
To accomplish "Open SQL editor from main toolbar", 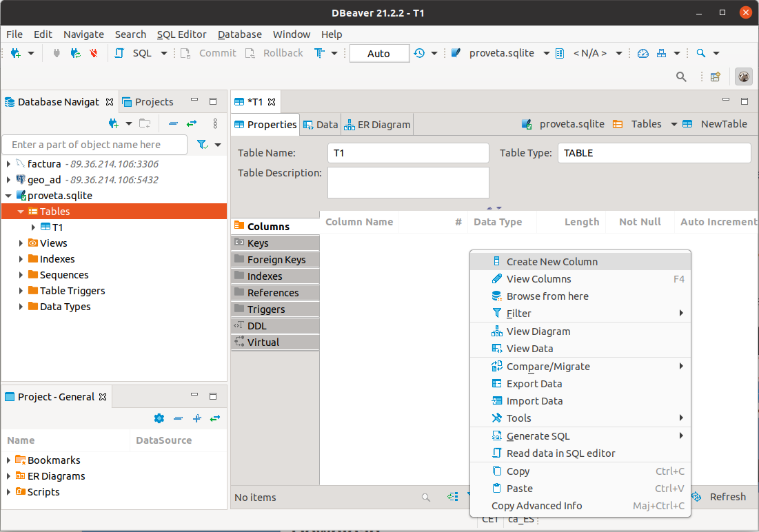I will (134, 53).
